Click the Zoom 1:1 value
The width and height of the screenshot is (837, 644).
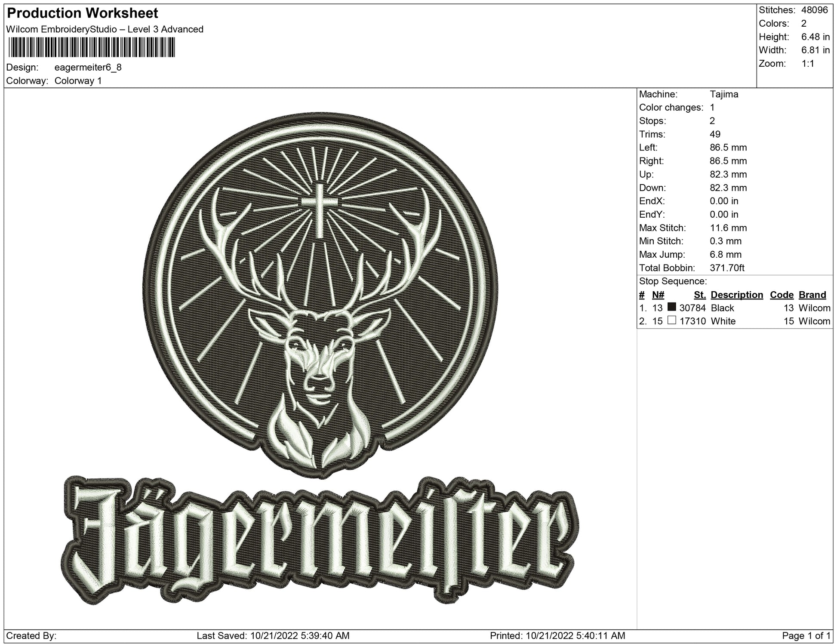[808, 64]
